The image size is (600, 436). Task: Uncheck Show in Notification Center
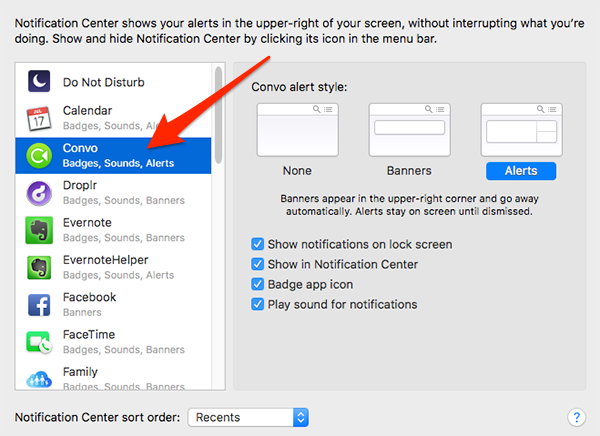coord(258,264)
